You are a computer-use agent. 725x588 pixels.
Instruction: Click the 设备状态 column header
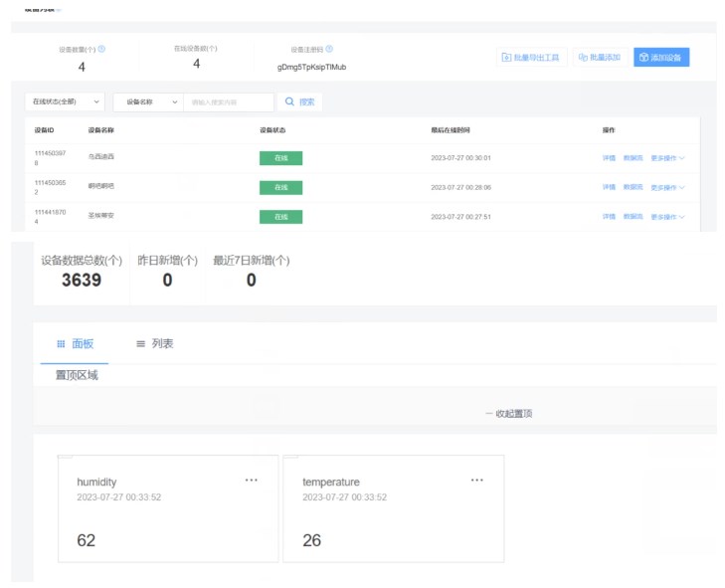[272, 130]
